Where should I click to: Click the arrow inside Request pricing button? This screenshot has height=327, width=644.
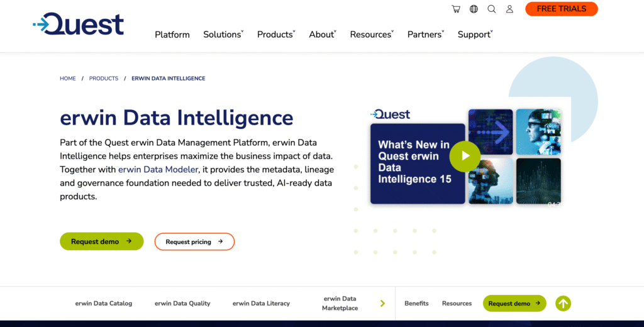coord(221,241)
